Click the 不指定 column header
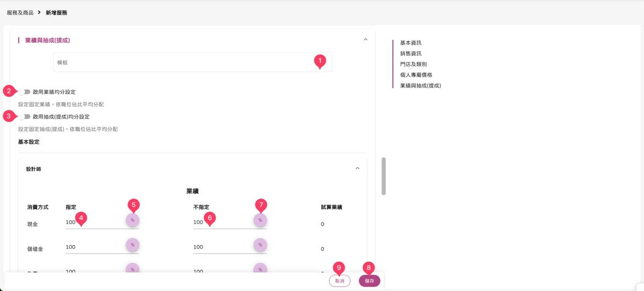This screenshot has height=291, width=644. click(201, 207)
